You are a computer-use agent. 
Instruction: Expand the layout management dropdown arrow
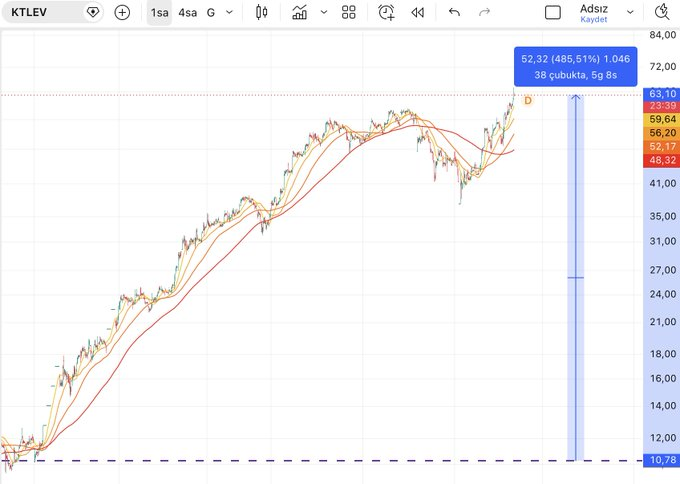coord(630,13)
